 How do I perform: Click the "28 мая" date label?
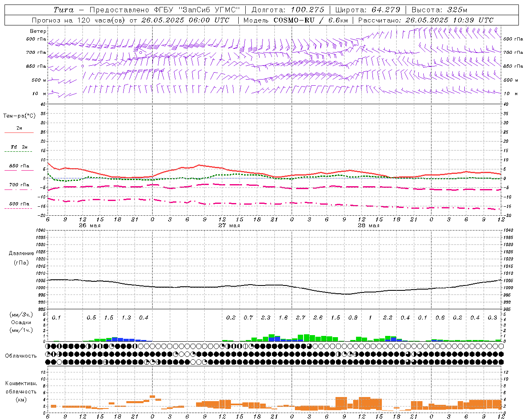click(368, 226)
